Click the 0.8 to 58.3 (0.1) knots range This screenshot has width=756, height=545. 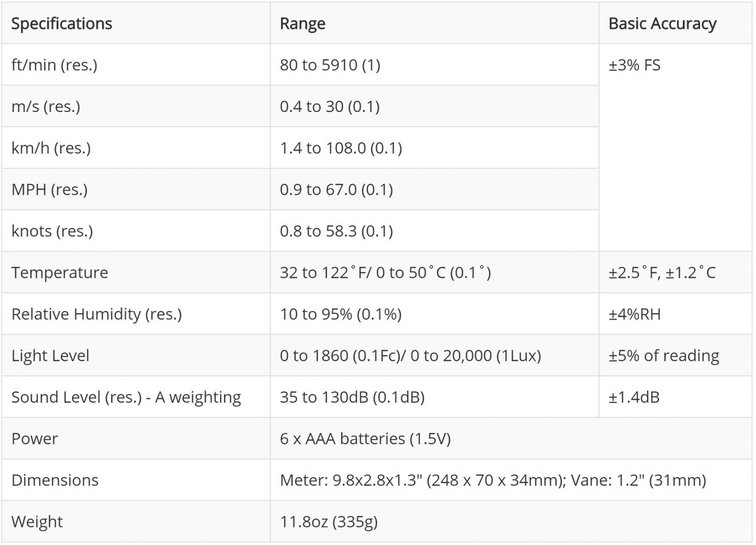pos(336,231)
